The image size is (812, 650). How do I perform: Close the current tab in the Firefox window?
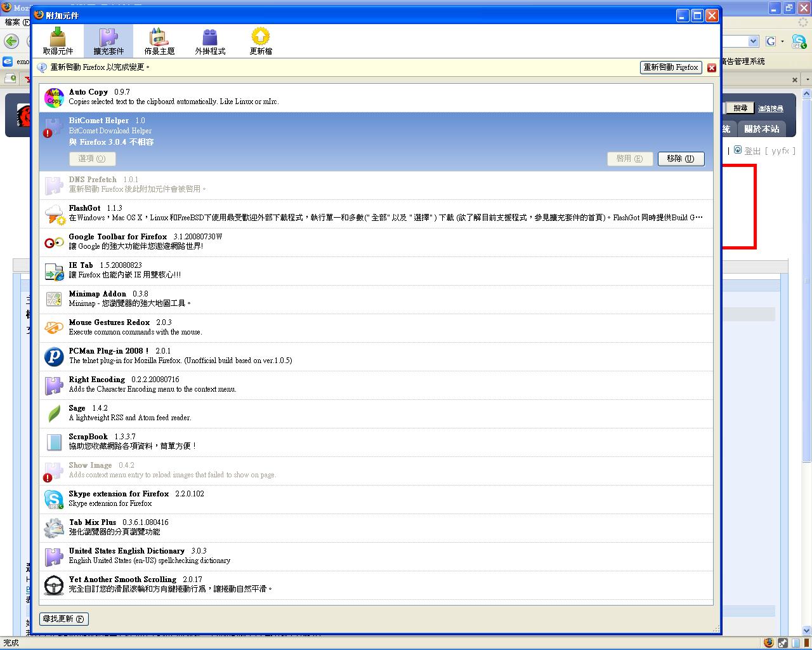click(795, 79)
